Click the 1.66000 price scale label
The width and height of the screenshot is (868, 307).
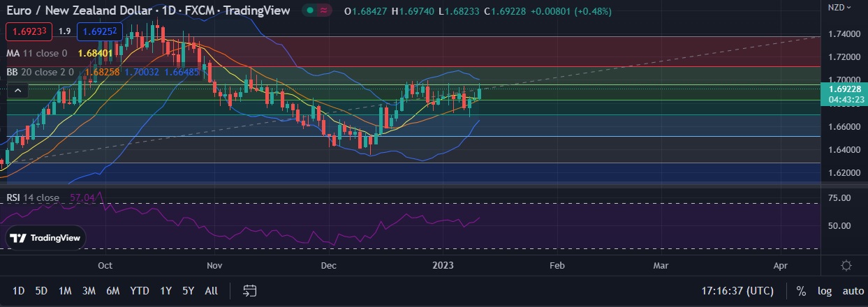(x=843, y=126)
